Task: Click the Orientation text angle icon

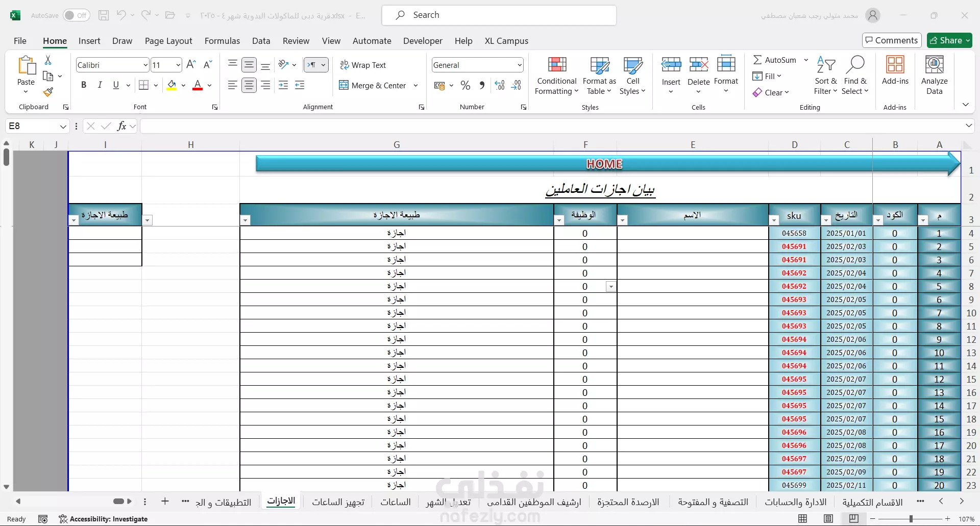Action: pyautogui.click(x=283, y=64)
